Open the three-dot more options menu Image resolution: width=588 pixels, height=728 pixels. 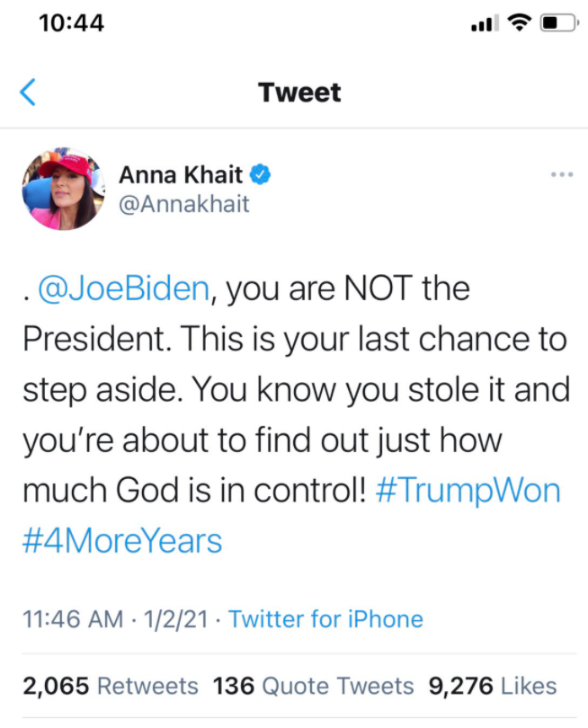[x=562, y=174]
